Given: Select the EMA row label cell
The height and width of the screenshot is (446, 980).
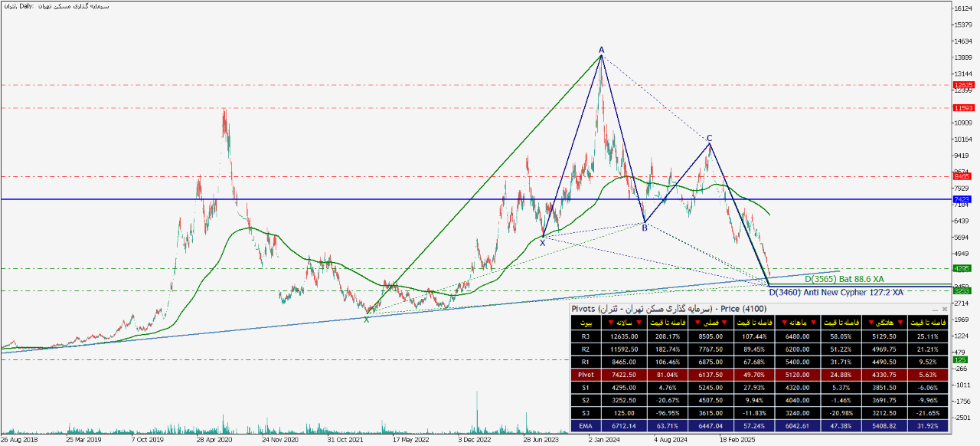Looking at the screenshot, I should pyautogui.click(x=586, y=425).
